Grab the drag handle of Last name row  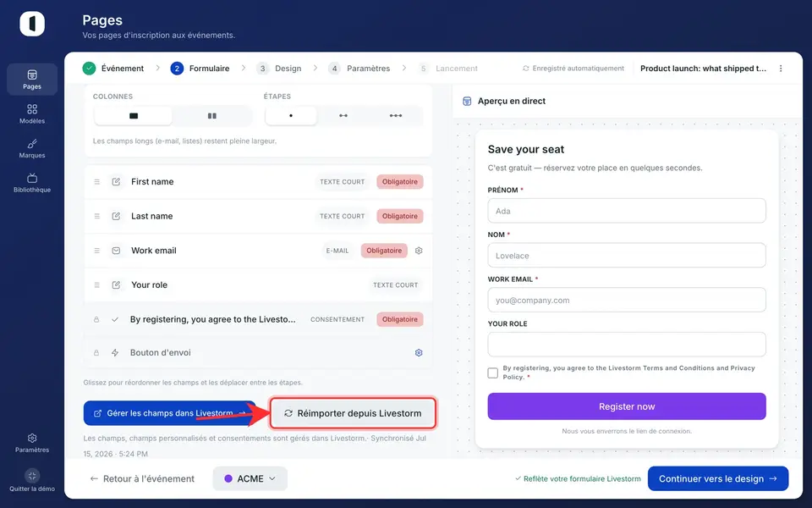(x=96, y=216)
